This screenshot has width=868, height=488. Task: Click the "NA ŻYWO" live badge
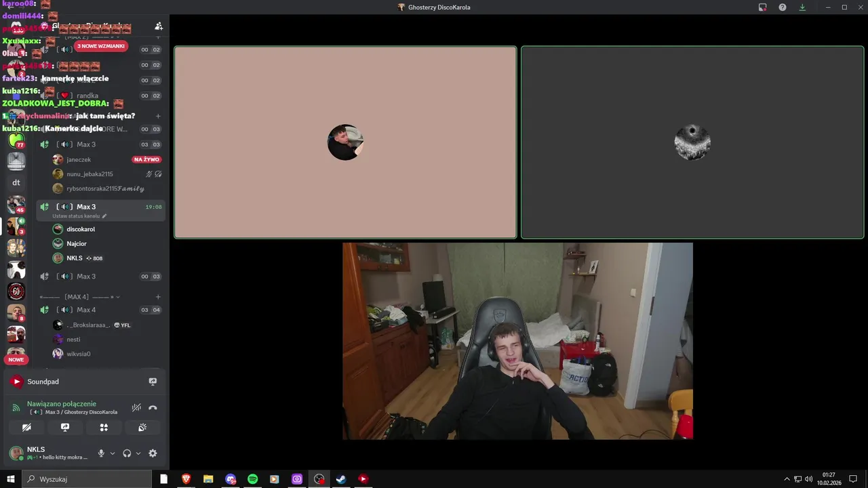coord(146,159)
